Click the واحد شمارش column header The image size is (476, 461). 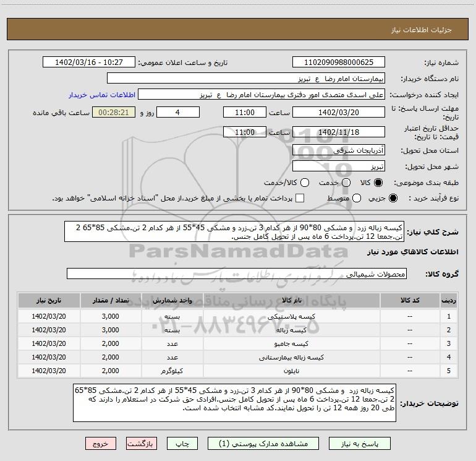click(172, 300)
